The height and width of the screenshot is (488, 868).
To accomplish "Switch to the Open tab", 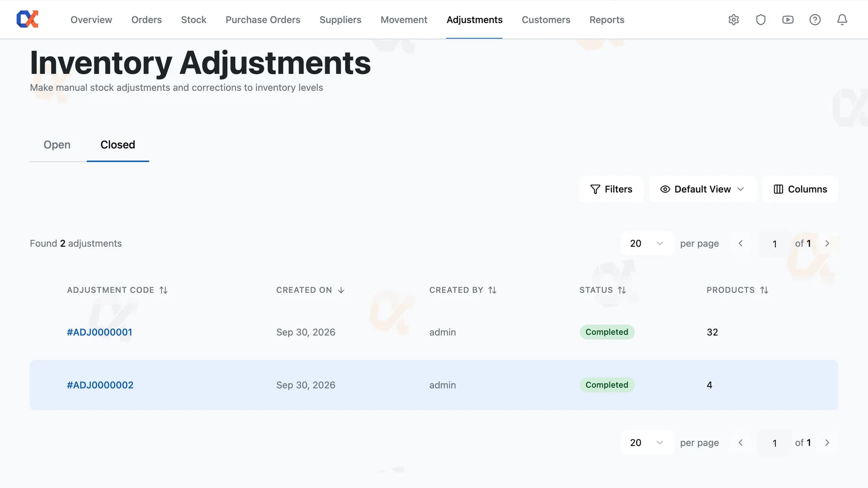I will click(57, 144).
